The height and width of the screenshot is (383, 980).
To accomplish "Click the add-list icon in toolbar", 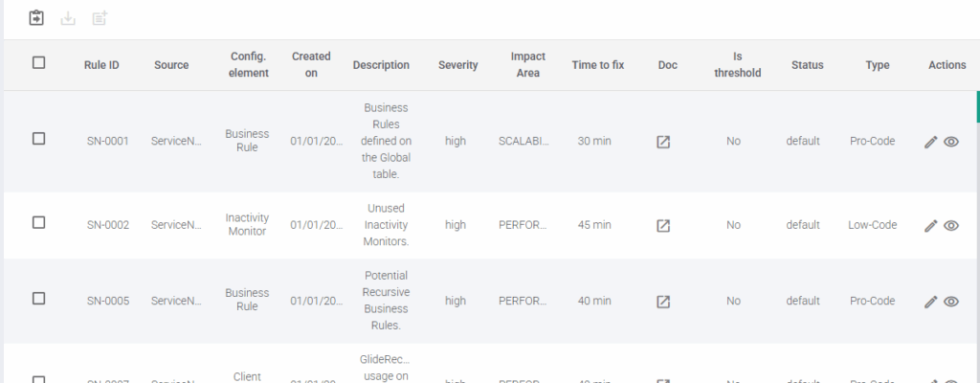I will point(100,18).
